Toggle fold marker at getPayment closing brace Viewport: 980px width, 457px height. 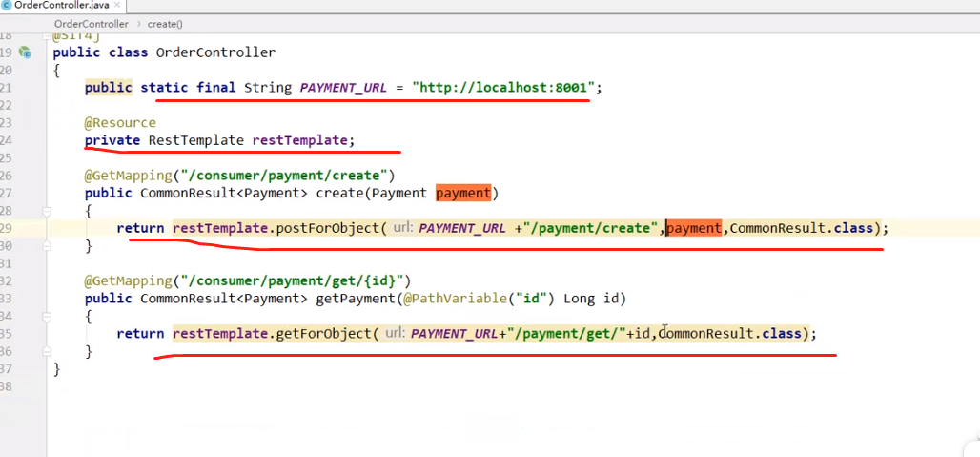[47, 352]
